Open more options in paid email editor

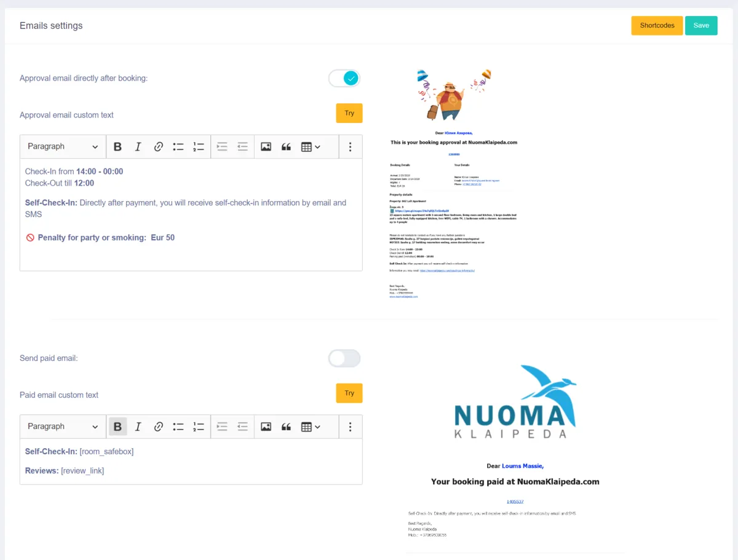350,427
